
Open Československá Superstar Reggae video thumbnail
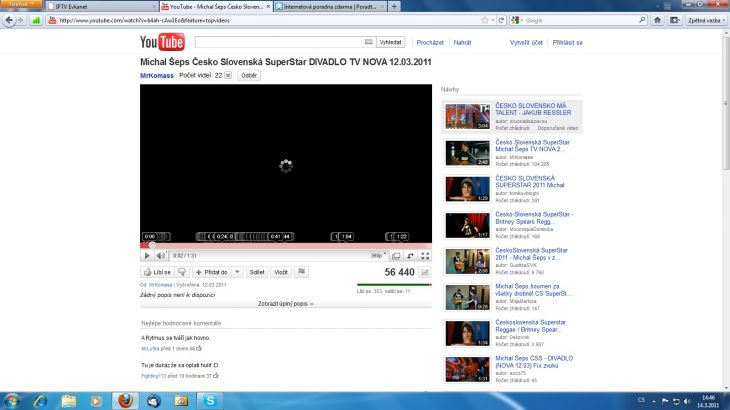click(x=467, y=333)
